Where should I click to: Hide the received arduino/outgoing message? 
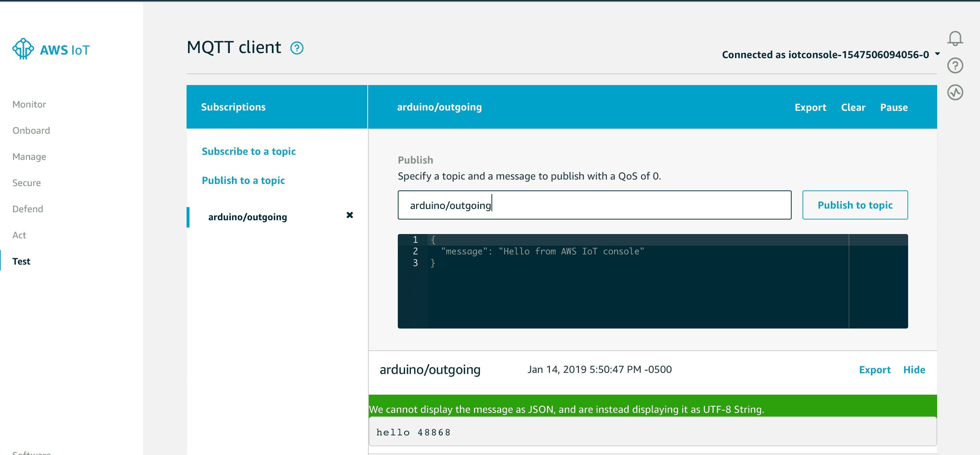tap(914, 370)
